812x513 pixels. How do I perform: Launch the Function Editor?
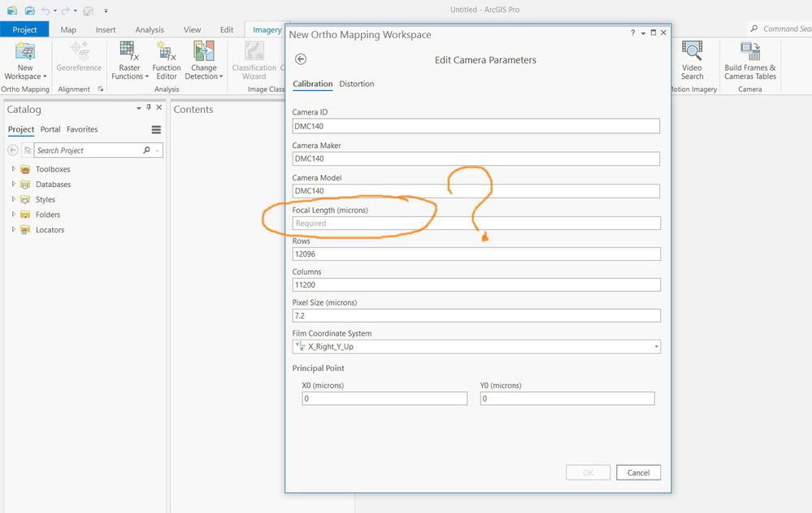click(167, 61)
